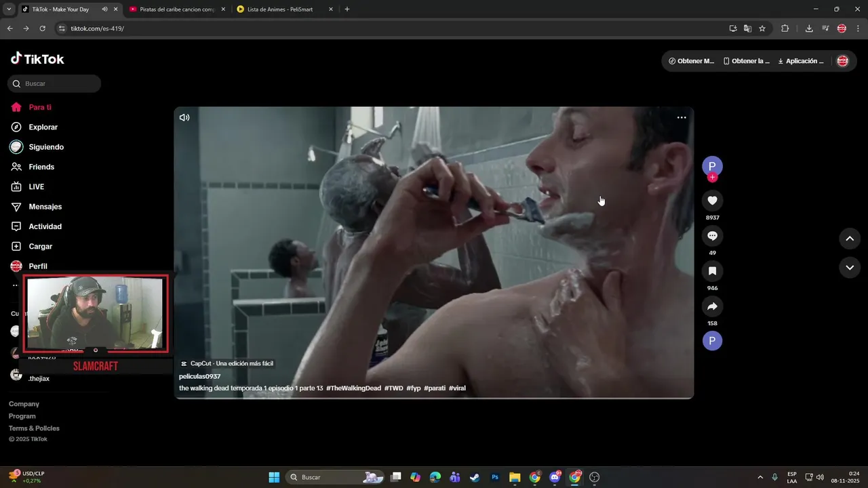Open File Explorer from the taskbar

pos(515,477)
